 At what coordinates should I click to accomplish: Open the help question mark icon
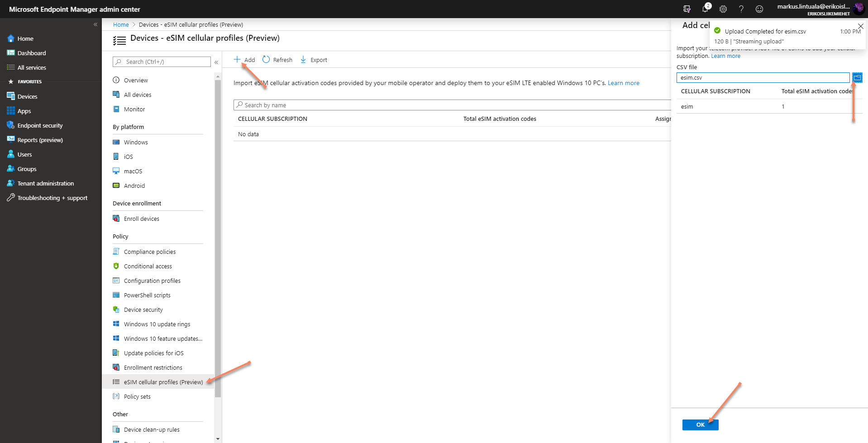point(741,9)
